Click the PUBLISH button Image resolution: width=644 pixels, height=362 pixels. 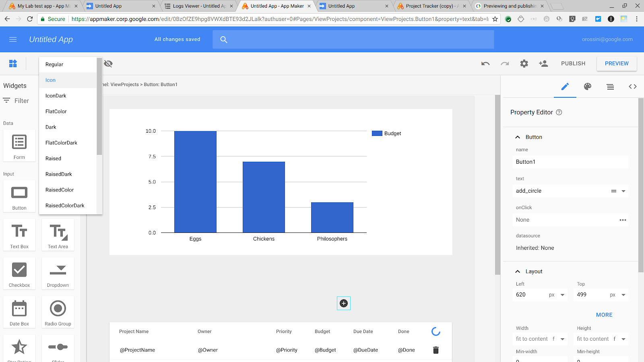573,63
